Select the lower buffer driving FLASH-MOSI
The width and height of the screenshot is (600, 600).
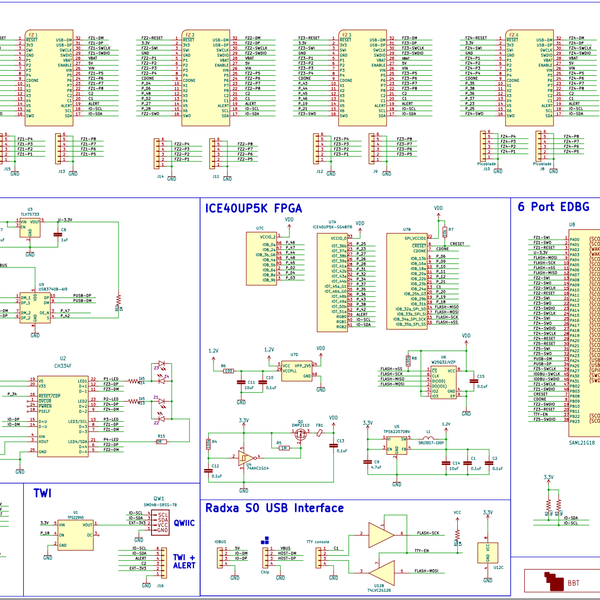382,572
